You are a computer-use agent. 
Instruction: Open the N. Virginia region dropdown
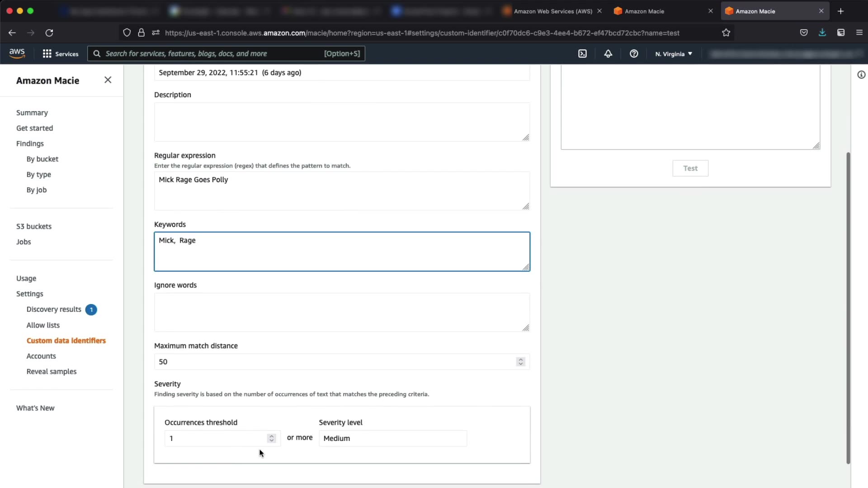(x=674, y=54)
